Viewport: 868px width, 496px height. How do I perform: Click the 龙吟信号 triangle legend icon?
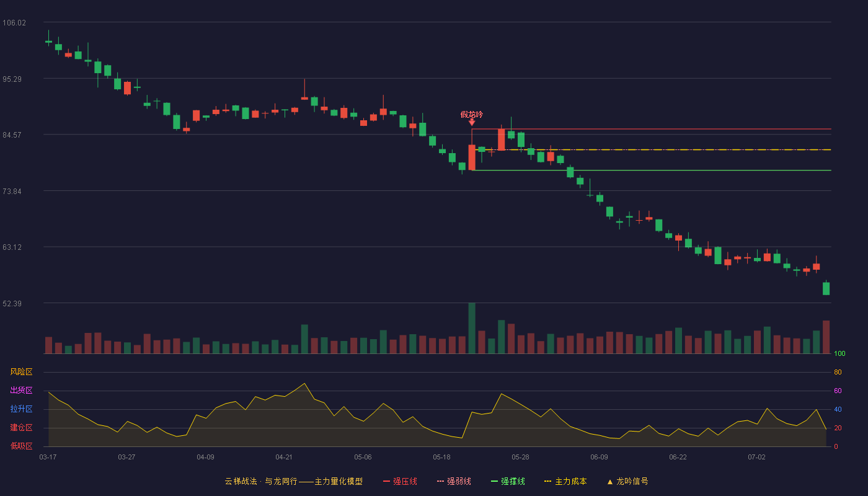(610, 482)
